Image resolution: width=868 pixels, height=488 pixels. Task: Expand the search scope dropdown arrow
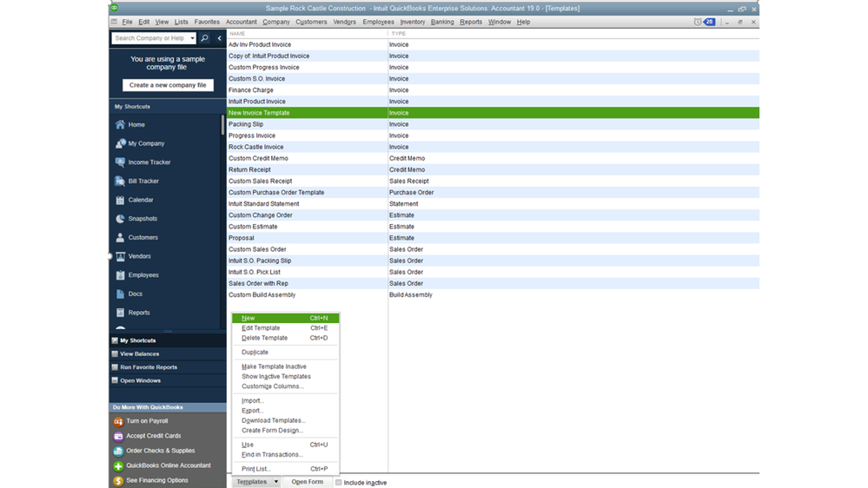click(x=192, y=38)
